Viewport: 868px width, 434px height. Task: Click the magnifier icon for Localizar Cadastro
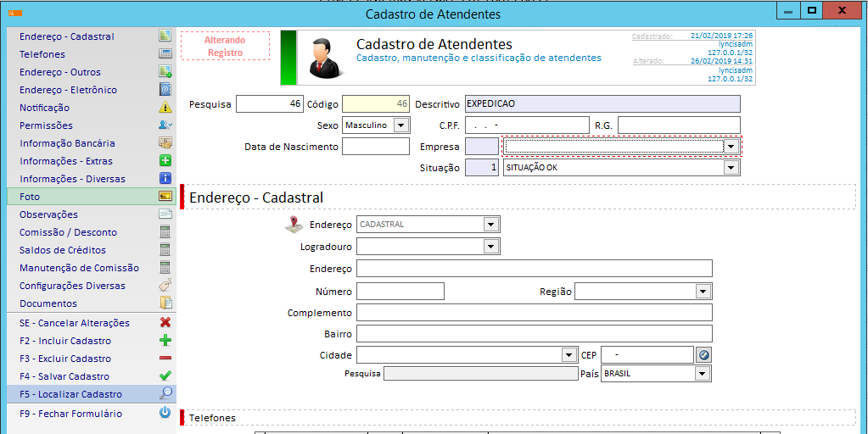[x=165, y=394]
